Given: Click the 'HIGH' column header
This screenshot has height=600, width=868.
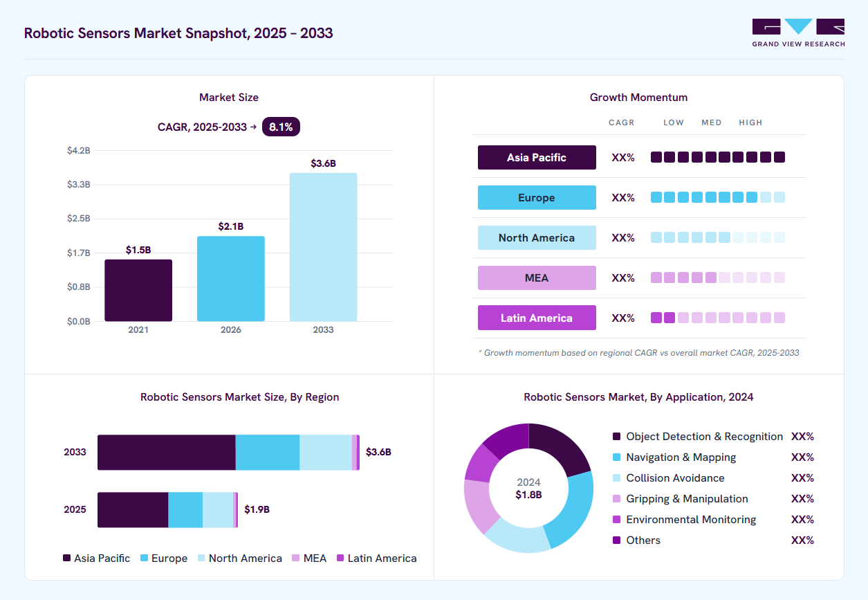Looking at the screenshot, I should (750, 122).
